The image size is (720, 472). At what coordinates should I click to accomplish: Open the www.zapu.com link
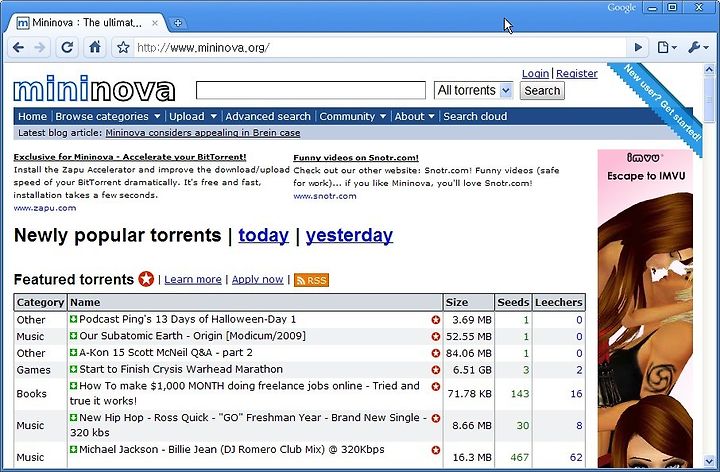click(45, 208)
